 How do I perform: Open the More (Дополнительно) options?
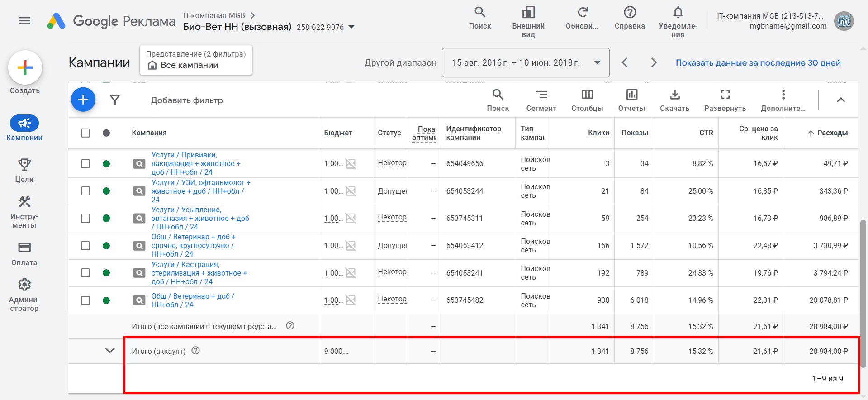[783, 100]
